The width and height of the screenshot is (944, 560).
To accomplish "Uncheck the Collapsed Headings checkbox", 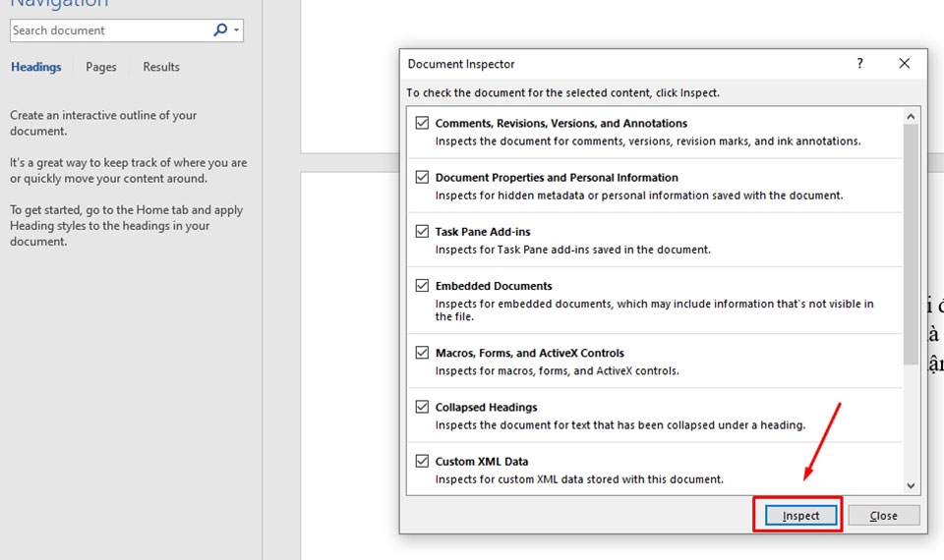I will 423,407.
